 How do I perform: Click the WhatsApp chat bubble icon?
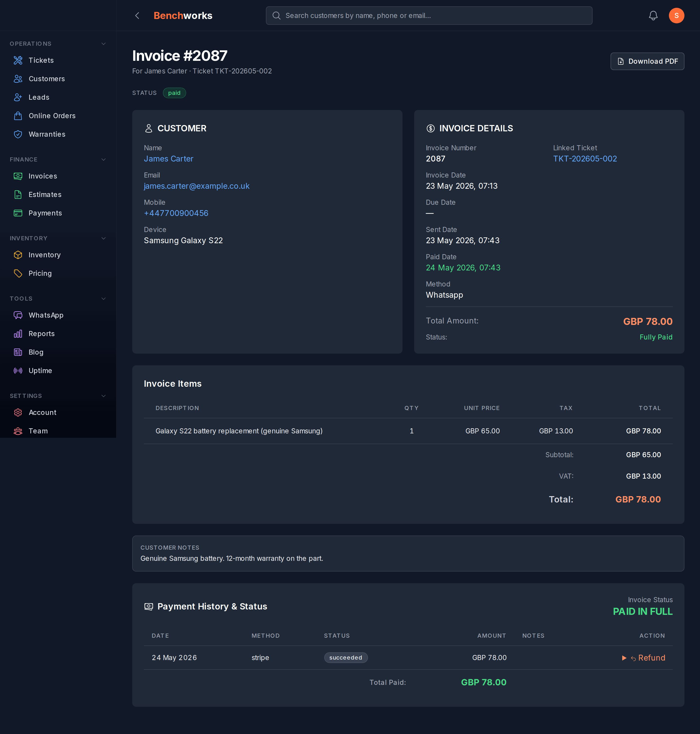point(18,315)
